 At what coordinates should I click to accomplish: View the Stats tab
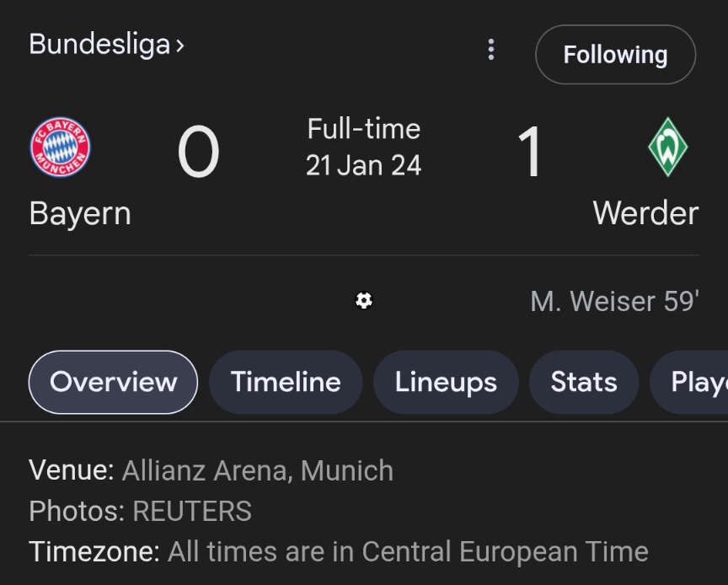pos(583,382)
